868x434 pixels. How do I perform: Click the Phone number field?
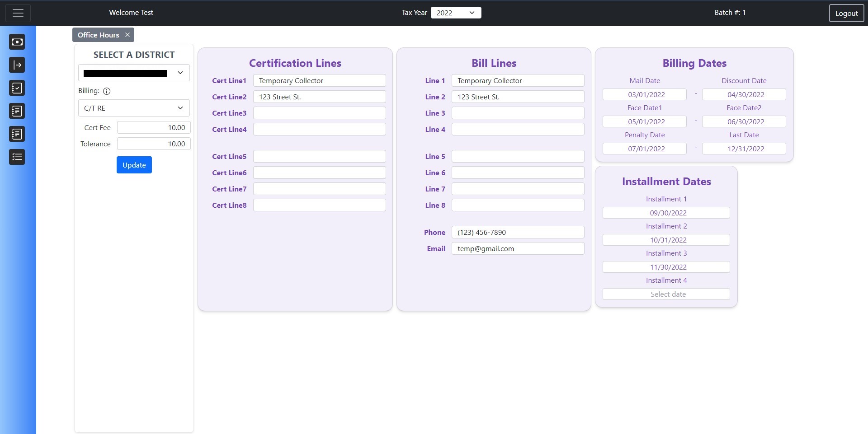518,232
